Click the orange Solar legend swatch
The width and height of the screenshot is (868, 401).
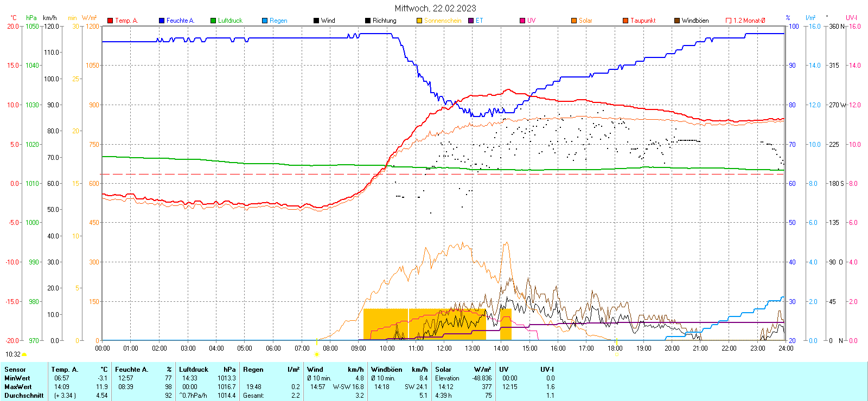[x=574, y=21]
